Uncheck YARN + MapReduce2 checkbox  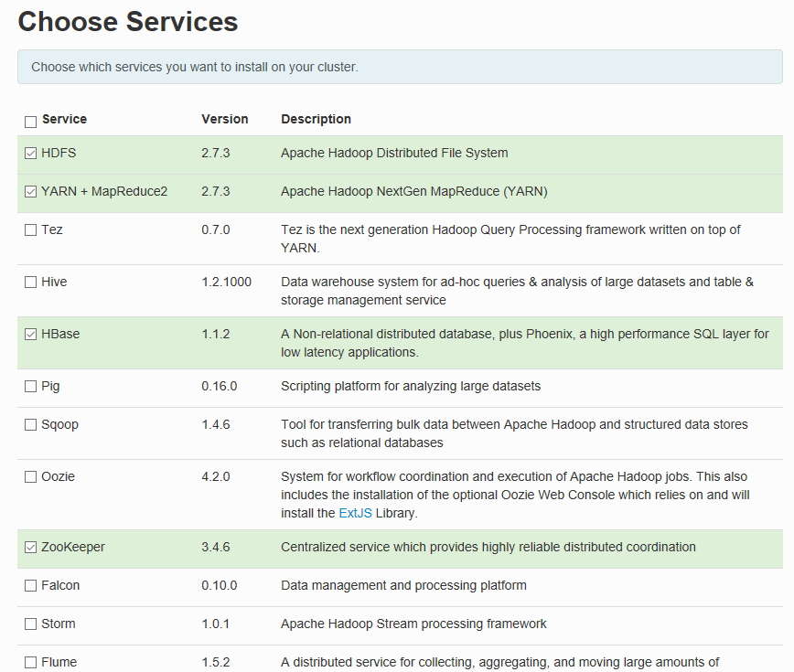click(x=31, y=192)
